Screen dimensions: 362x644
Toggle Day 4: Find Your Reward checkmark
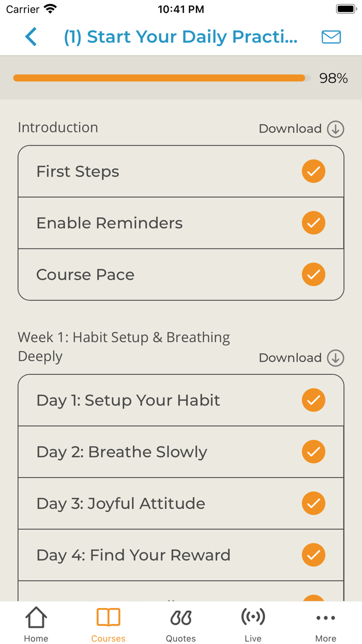coord(313,554)
